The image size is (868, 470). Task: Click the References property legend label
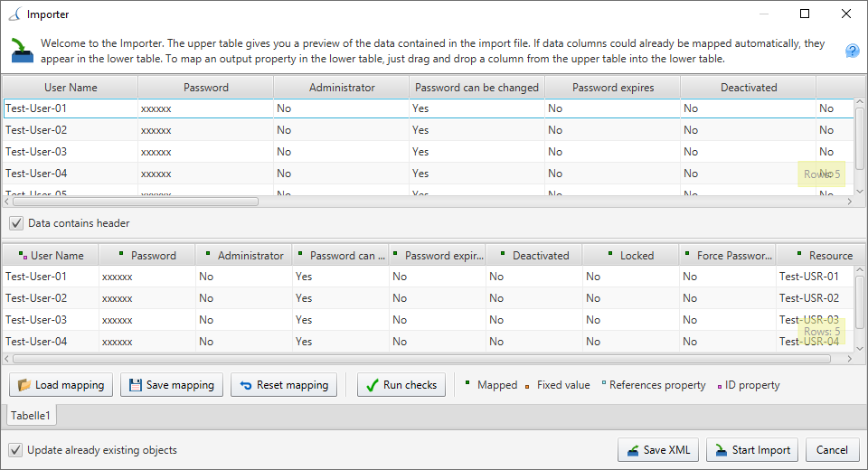click(x=657, y=385)
